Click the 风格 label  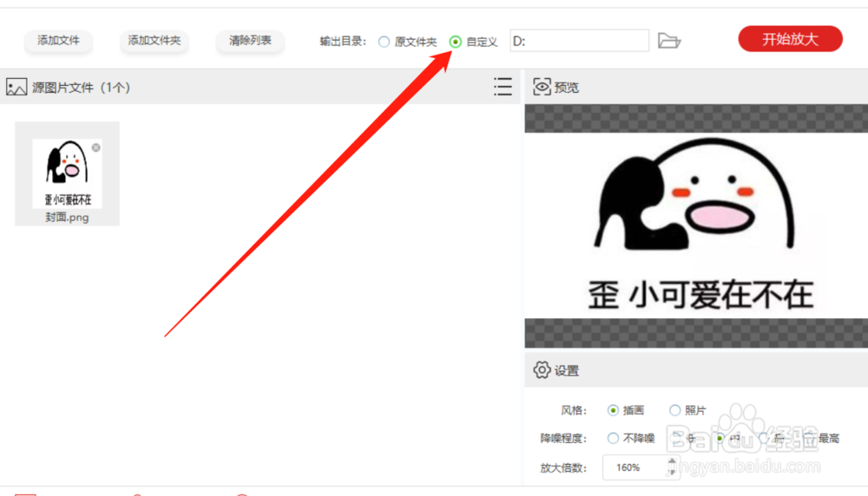coord(574,410)
